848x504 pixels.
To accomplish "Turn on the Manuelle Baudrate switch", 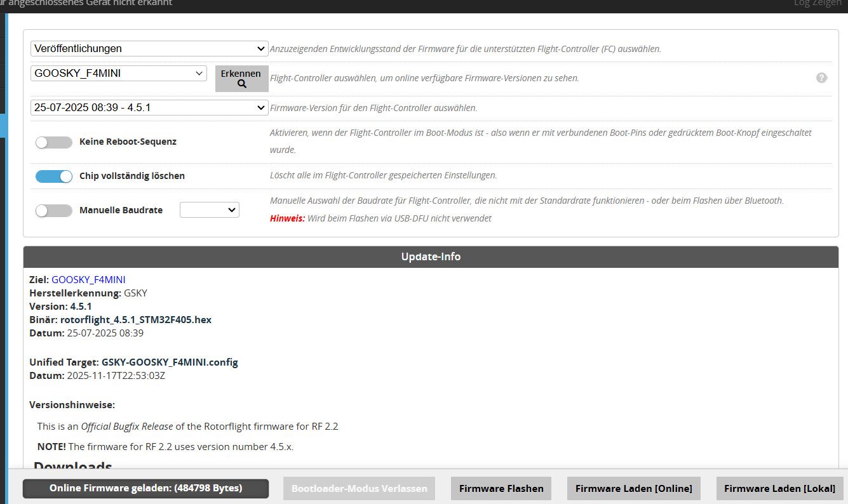I will (x=53, y=211).
